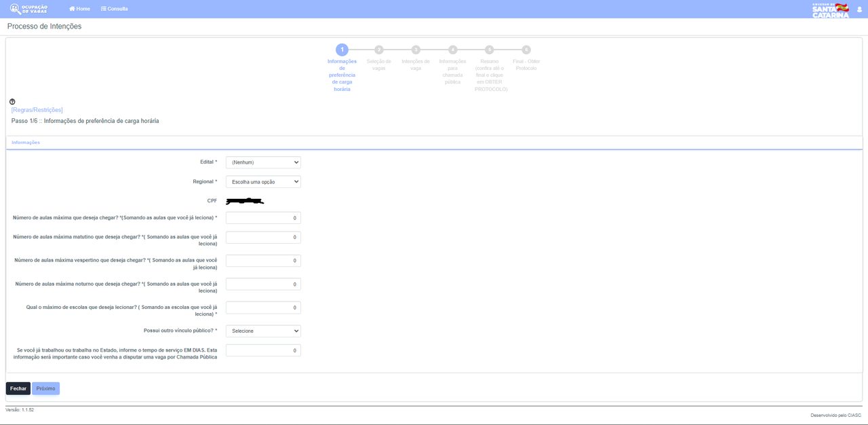Click the Santa Catarina government logo

click(x=830, y=10)
